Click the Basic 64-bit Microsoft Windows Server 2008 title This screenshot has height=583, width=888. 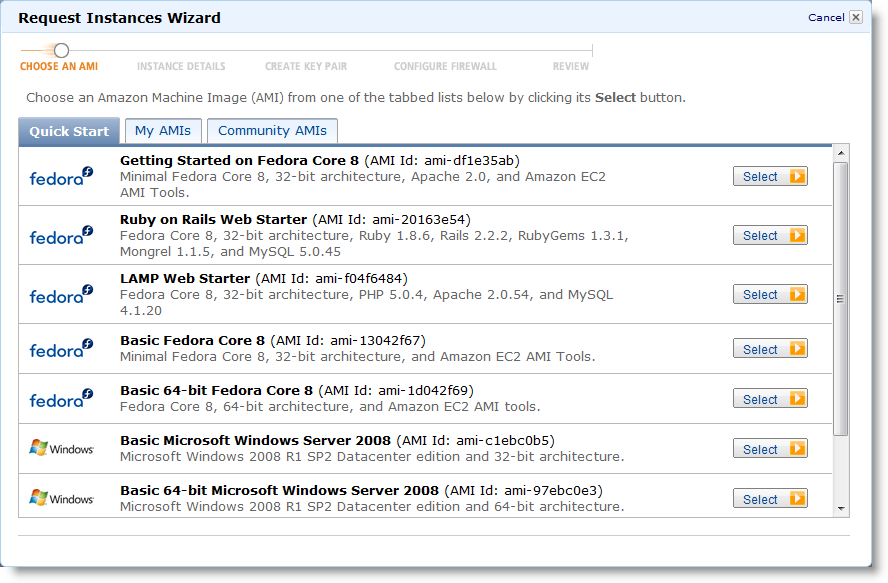point(279,490)
